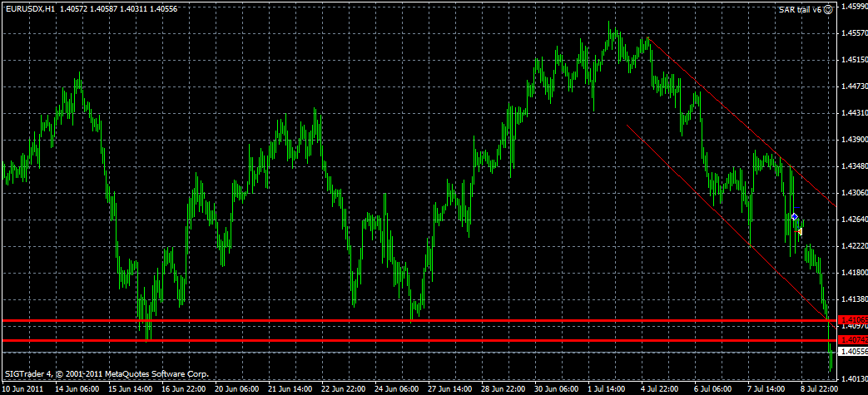868x395 pixels.
Task: Click the 21 Jun 14:00 time label
Action: (x=290, y=389)
